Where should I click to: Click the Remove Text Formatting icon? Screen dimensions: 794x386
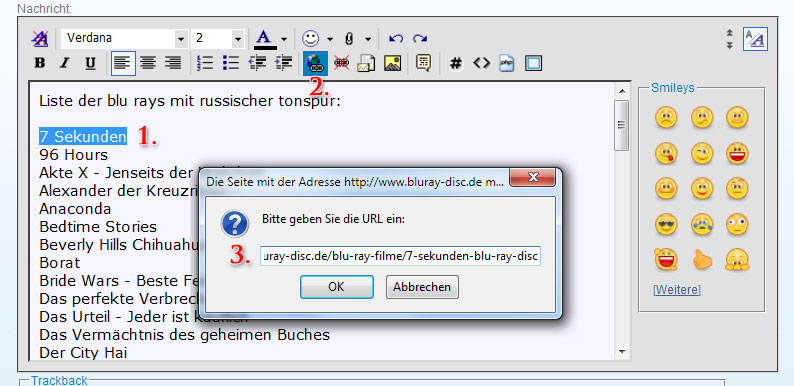[39, 38]
